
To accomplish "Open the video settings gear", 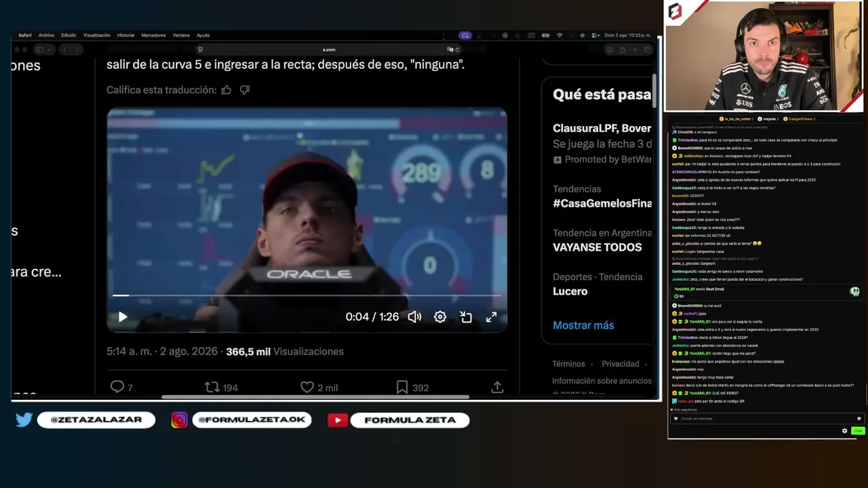I will click(x=440, y=317).
